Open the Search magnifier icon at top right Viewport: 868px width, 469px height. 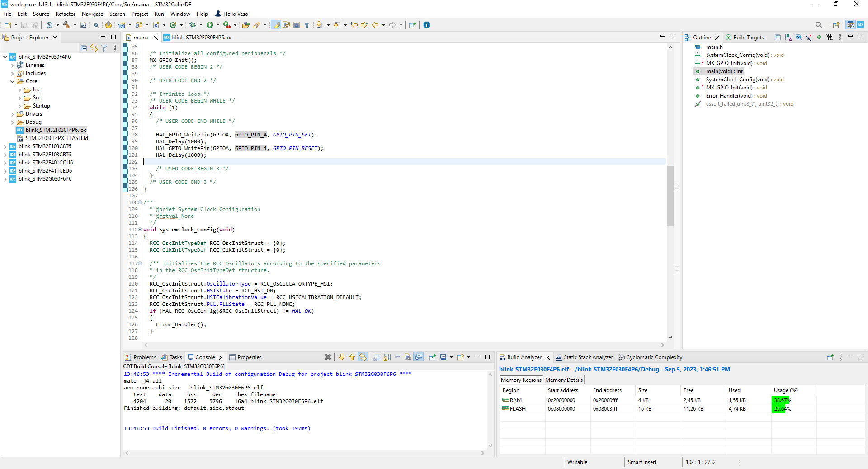coord(819,25)
